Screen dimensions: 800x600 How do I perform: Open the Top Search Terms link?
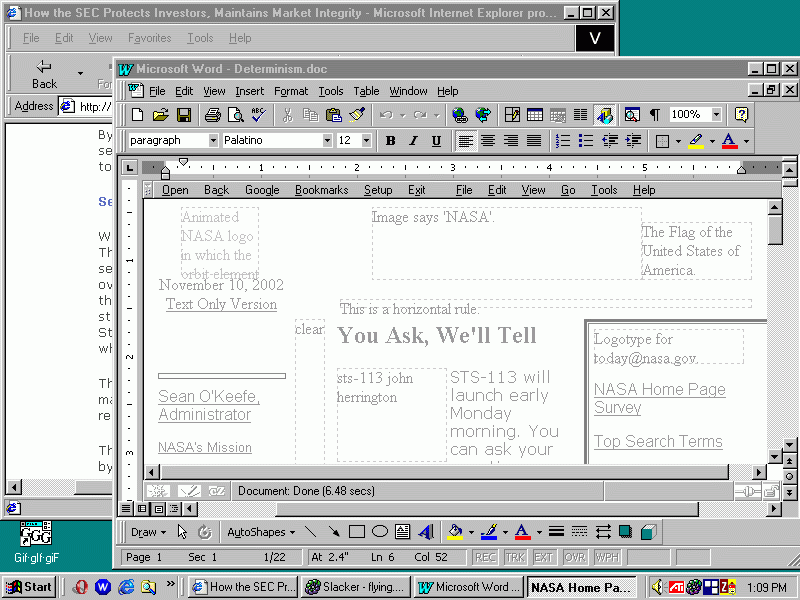click(658, 441)
